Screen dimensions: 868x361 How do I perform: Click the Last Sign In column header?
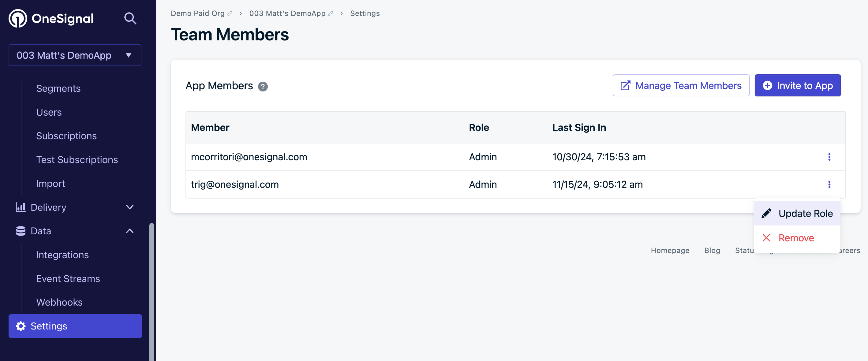[x=579, y=128]
